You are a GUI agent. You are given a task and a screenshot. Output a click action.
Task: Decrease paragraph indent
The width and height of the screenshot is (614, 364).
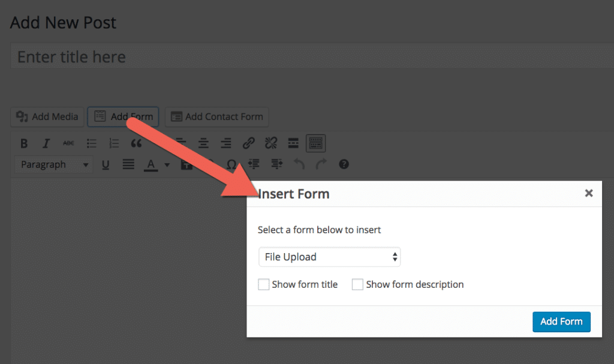[254, 164]
